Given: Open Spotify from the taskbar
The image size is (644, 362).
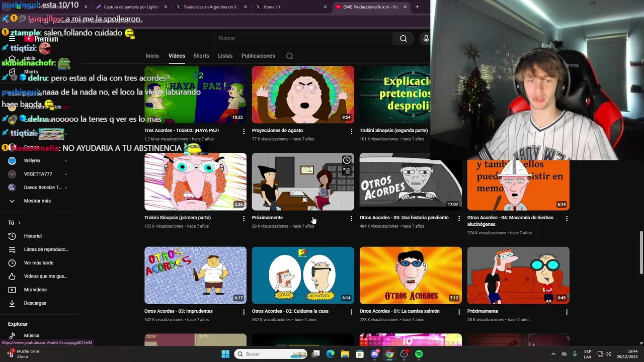Looking at the screenshot, I should click(419, 354).
